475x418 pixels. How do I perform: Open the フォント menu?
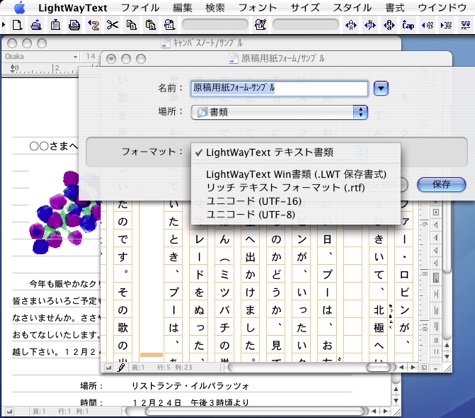[x=258, y=8]
